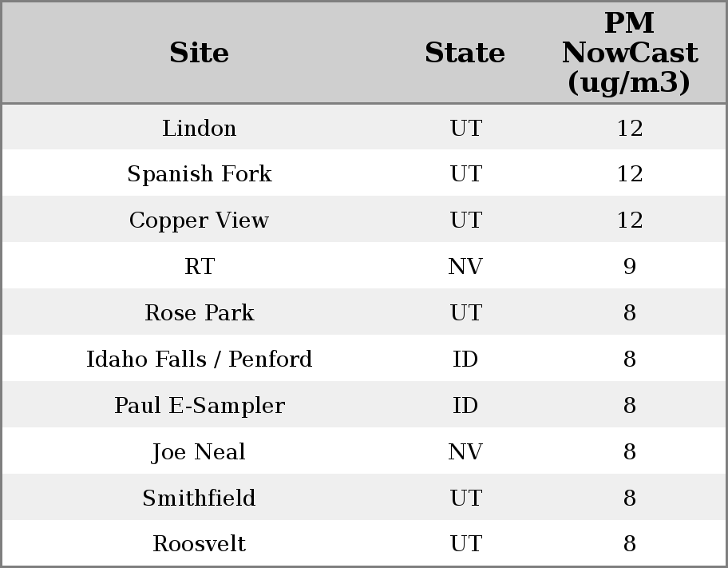728x568 pixels.
Task: Click the Rose Park site name
Action: [199, 313]
